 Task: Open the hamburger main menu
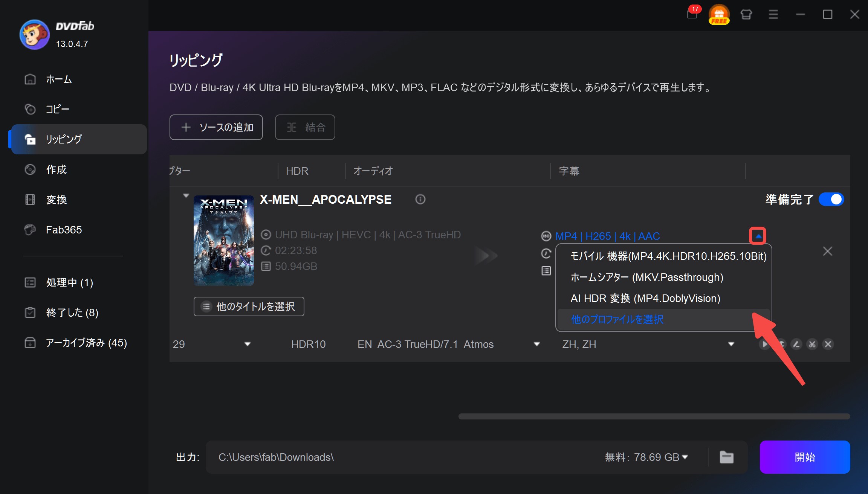coord(773,14)
